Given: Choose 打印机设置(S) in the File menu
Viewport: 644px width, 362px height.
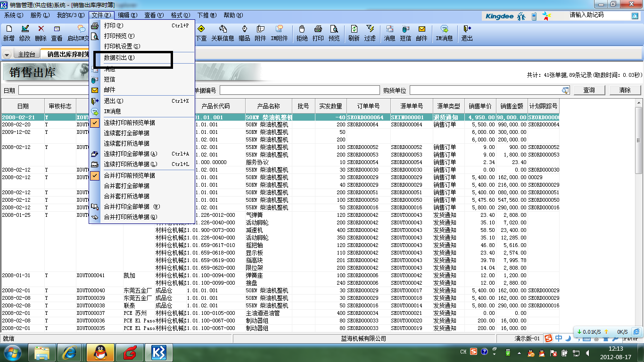Looking at the screenshot, I should (x=142, y=46).
